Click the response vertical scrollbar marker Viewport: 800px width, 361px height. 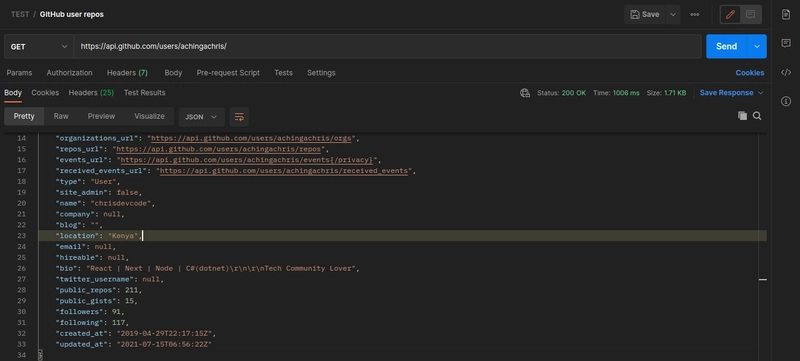pos(763,279)
